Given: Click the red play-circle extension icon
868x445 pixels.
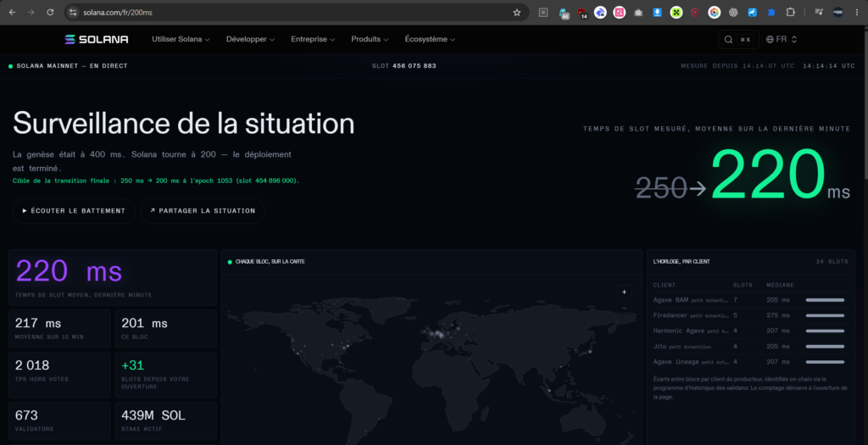Looking at the screenshot, I should 695,12.
